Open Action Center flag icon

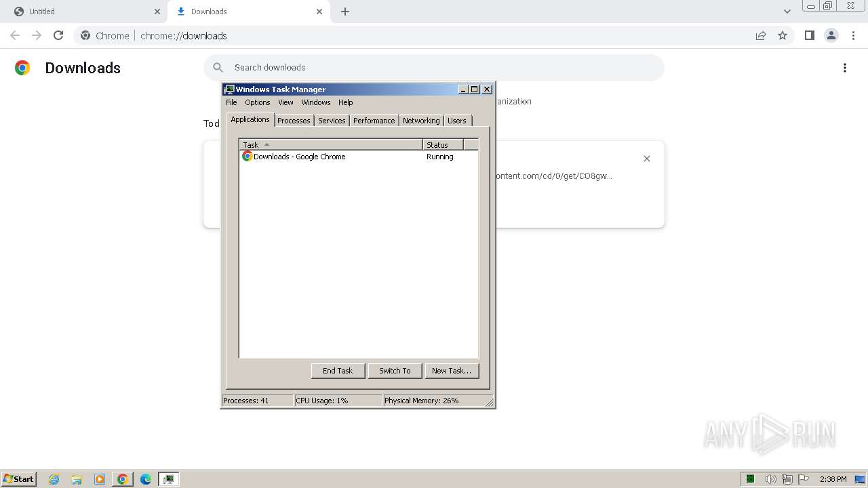[804, 479]
